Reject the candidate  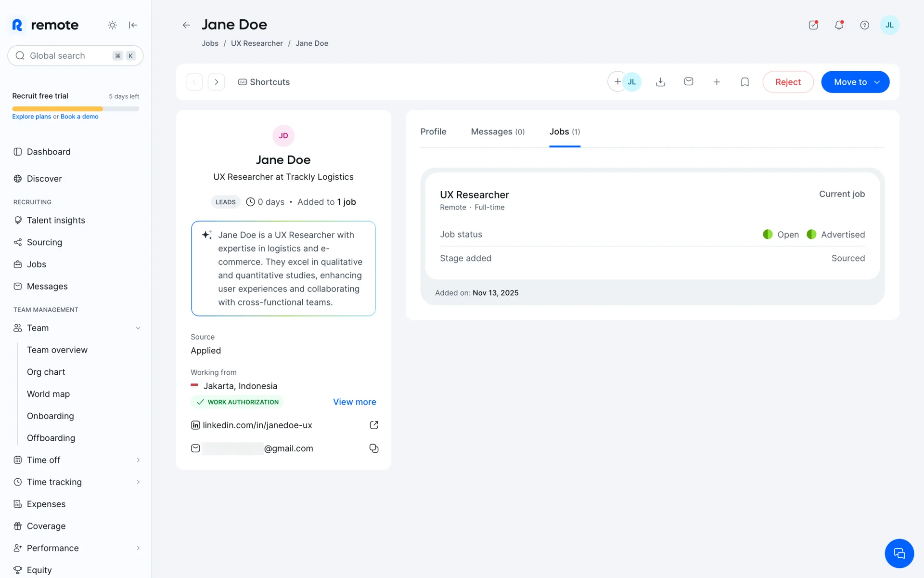(x=787, y=82)
